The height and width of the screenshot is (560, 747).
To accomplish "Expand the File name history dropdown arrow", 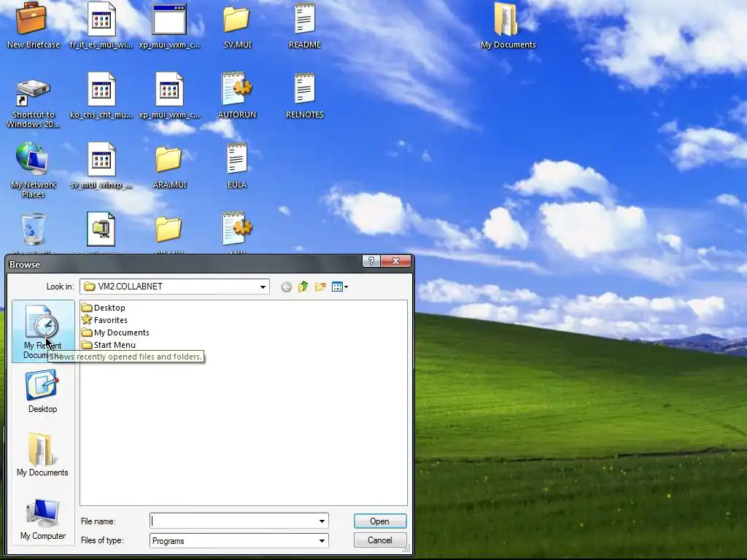I will click(322, 521).
